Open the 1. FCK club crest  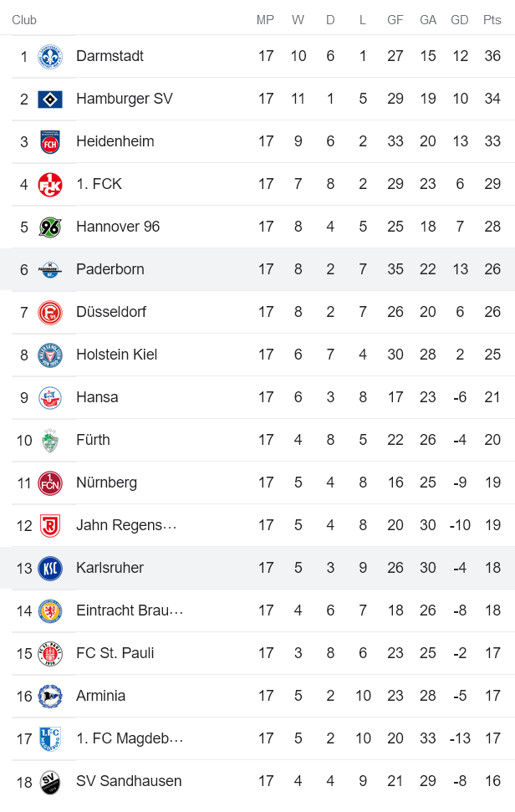point(49,183)
